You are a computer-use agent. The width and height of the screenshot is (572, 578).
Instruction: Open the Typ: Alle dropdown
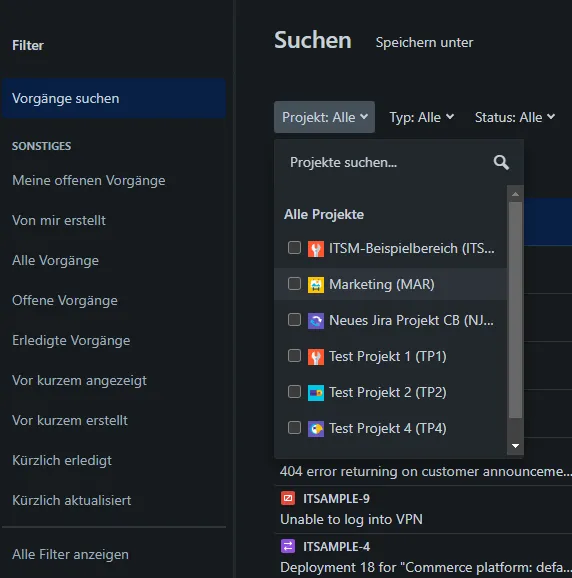click(x=422, y=117)
